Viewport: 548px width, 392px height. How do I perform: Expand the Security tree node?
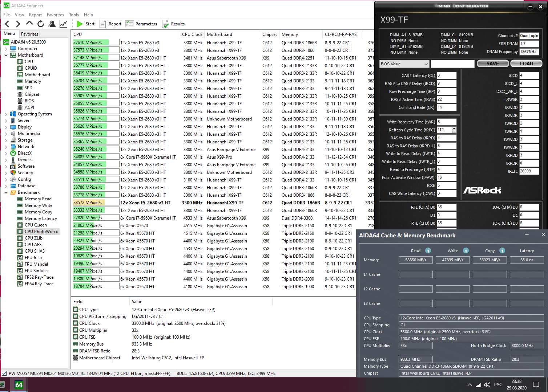6,173
